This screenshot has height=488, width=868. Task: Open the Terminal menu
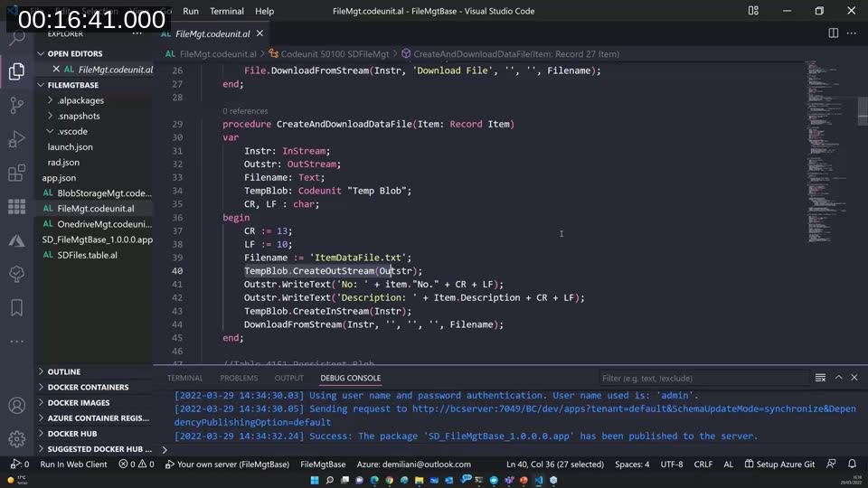[x=226, y=11]
